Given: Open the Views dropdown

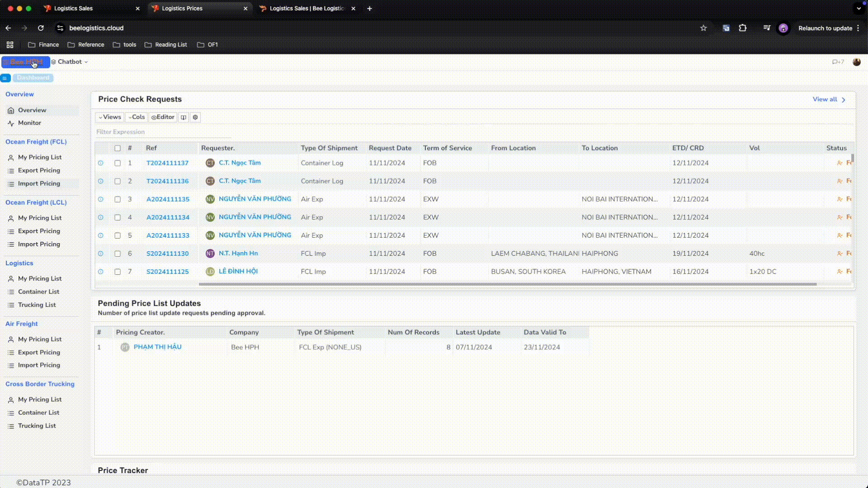Looking at the screenshot, I should coord(110,117).
